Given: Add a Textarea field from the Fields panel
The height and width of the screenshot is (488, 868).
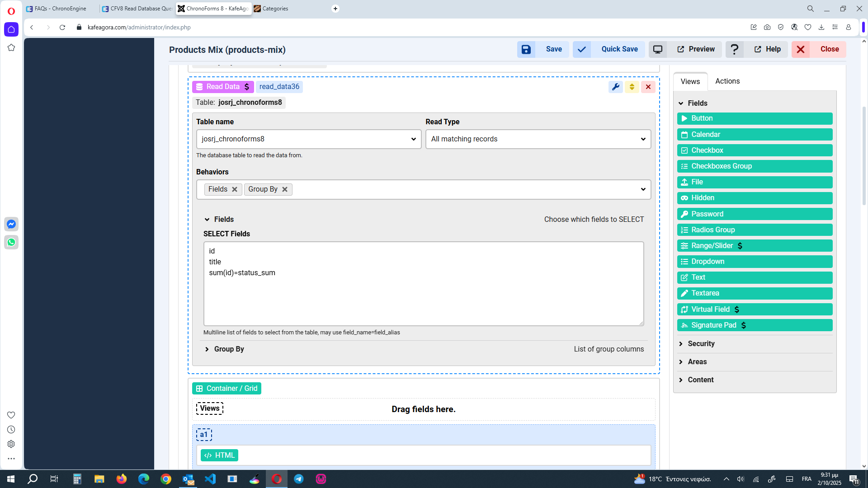Looking at the screenshot, I should coord(754,293).
